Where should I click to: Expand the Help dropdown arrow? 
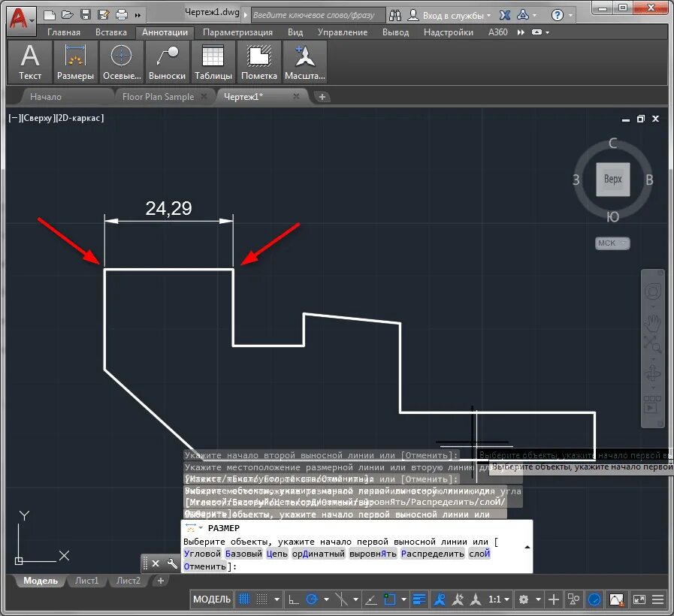point(570,16)
